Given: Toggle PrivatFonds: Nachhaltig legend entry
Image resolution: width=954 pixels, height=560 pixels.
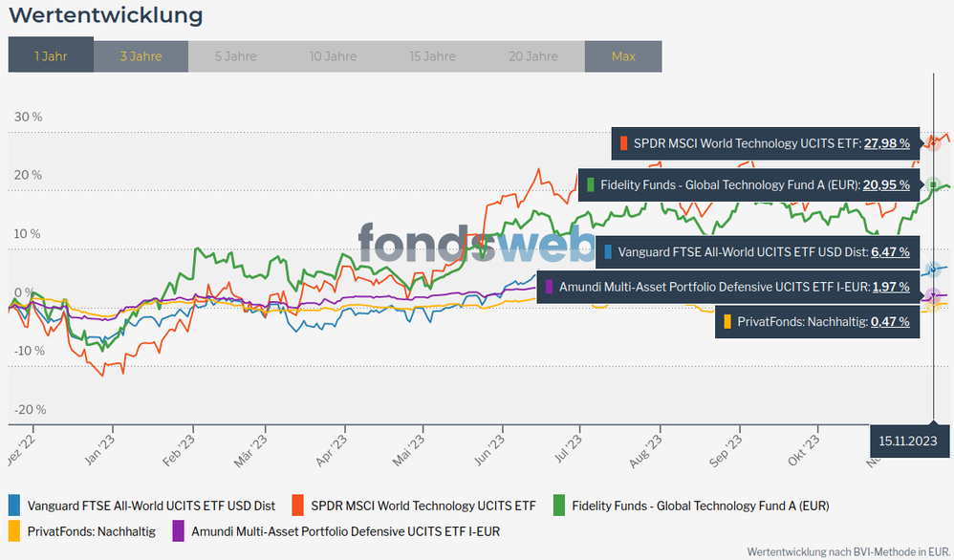Looking at the screenshot, I should click(x=91, y=530).
